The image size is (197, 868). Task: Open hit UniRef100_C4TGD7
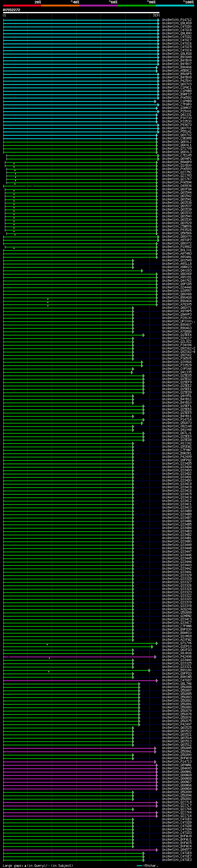pyautogui.click(x=177, y=680)
